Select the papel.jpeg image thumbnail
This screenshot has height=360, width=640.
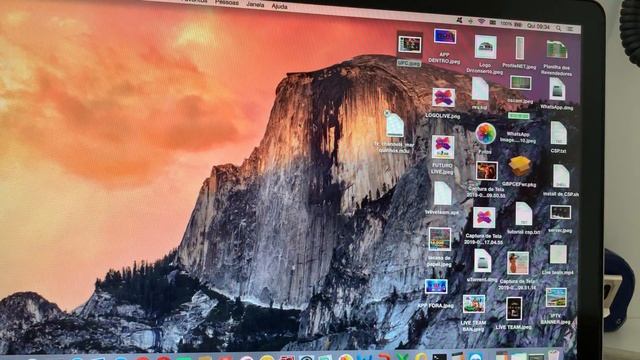pos(440,239)
